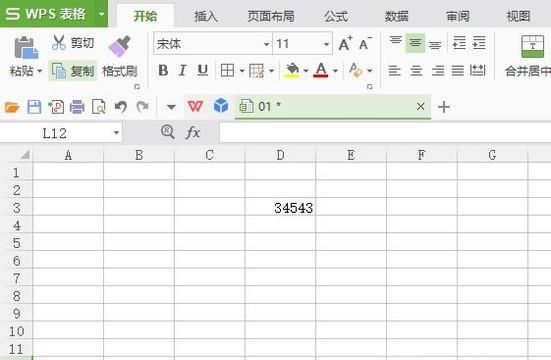Open the fx insert function dialog
The width and height of the screenshot is (551, 360).
click(x=193, y=133)
